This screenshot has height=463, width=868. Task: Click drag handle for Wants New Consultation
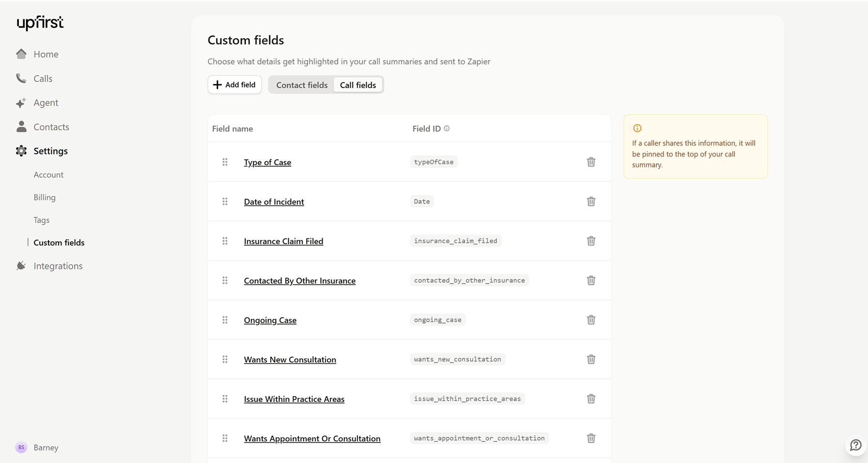(x=225, y=359)
